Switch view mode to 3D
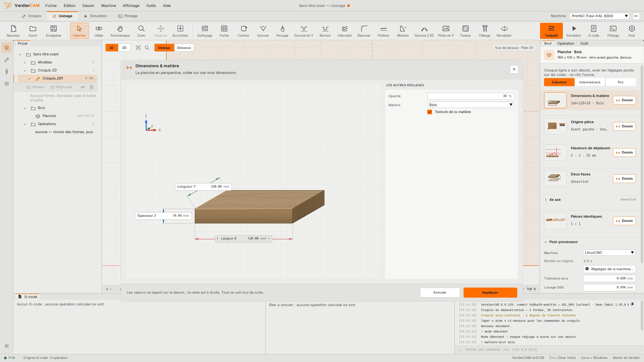 (124, 48)
